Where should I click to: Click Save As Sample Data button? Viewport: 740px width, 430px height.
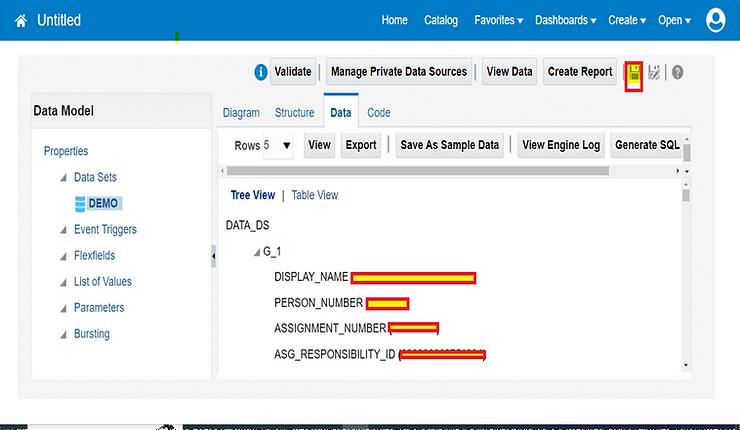(449, 145)
